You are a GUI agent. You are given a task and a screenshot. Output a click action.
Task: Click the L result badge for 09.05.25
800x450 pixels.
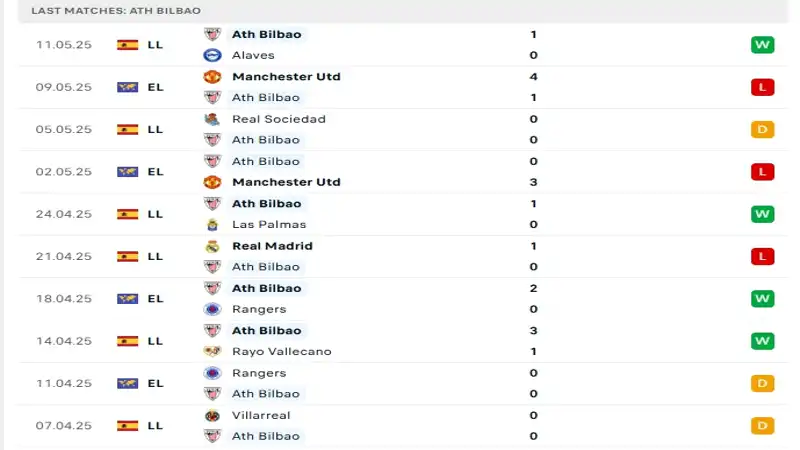pos(762,87)
